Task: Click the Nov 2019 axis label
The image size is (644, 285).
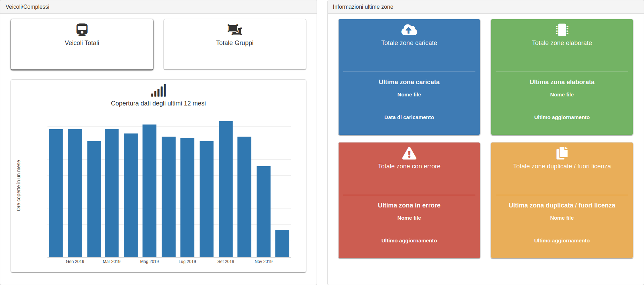Action: point(264,262)
